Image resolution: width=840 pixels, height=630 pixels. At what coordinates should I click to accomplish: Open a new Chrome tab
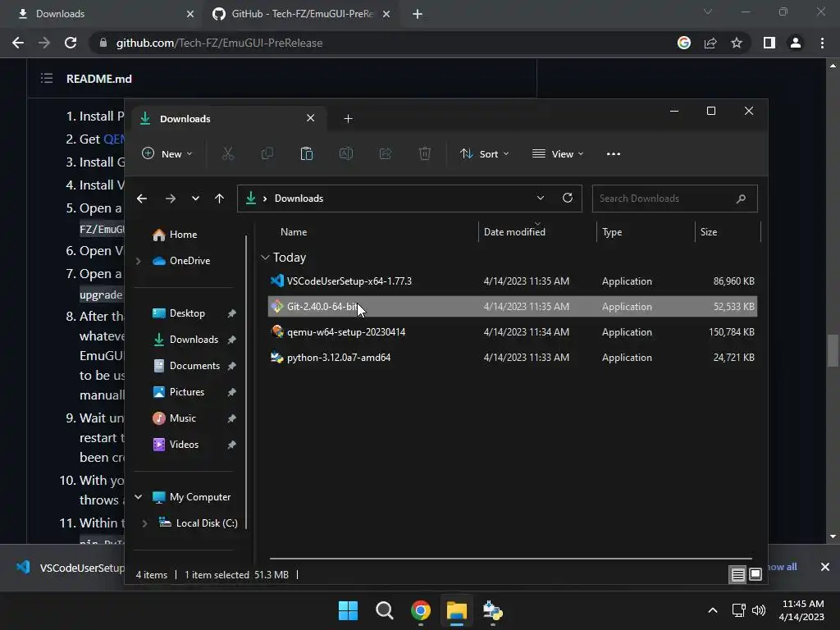[x=418, y=14]
